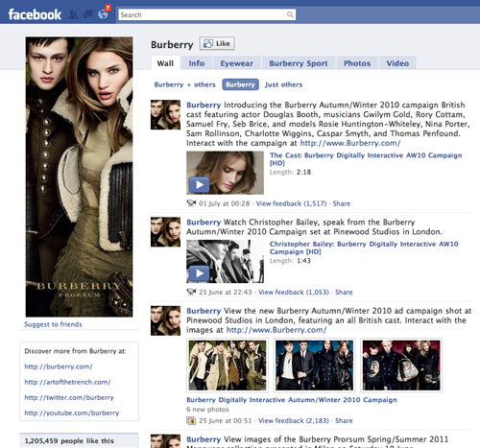Screen dimensions: 480x448
Task: Open notifications globe icon
Action: click(x=103, y=14)
